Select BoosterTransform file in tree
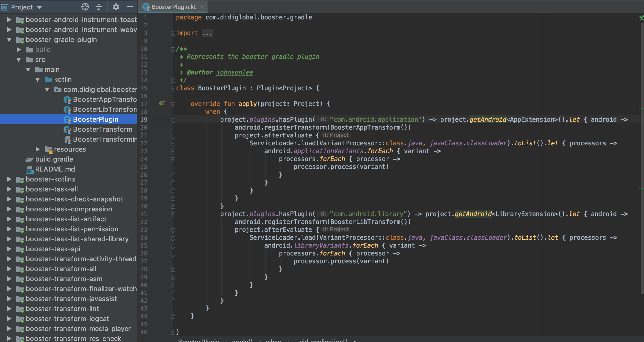 102,129
